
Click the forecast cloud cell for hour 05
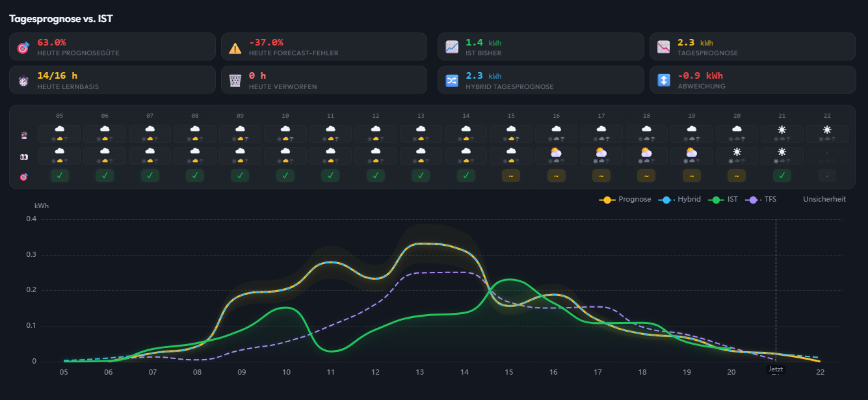pos(60,133)
